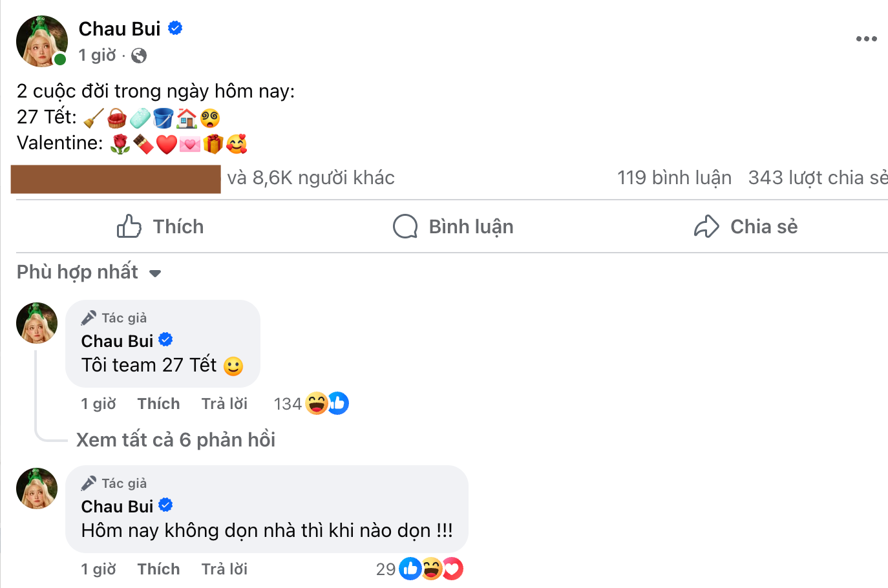Image resolution: width=888 pixels, height=588 pixels.
Task: Open the Thích (Like) thumbs-up icon
Action: 129,226
